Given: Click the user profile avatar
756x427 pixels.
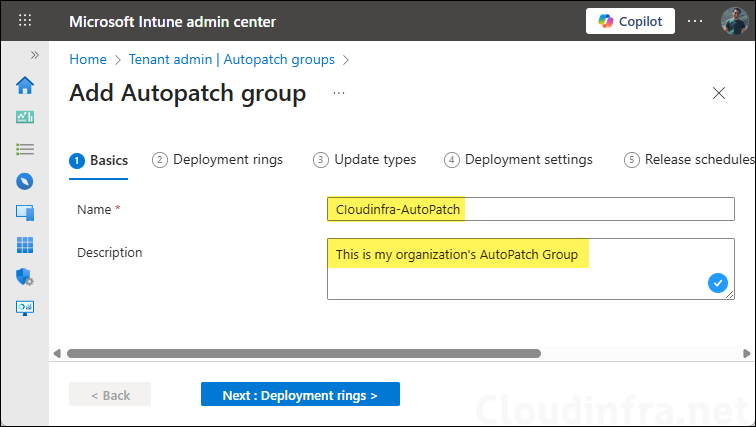Looking at the screenshot, I should click(x=733, y=21).
